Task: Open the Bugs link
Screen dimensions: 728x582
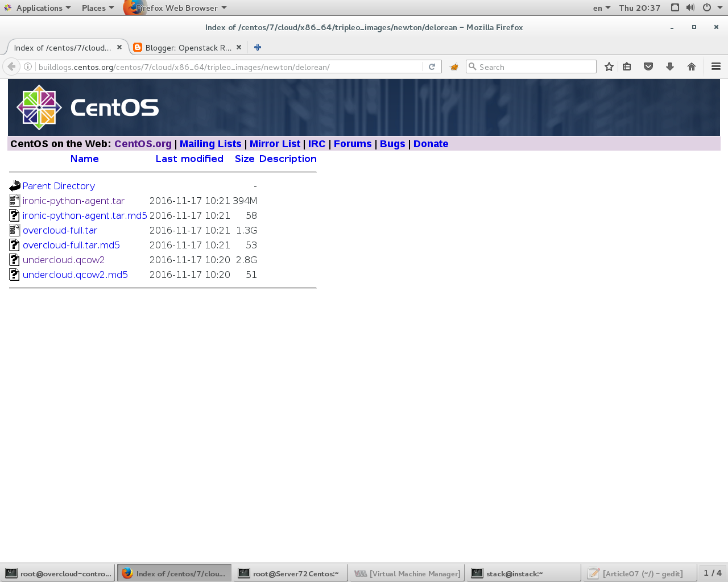Action: (392, 144)
